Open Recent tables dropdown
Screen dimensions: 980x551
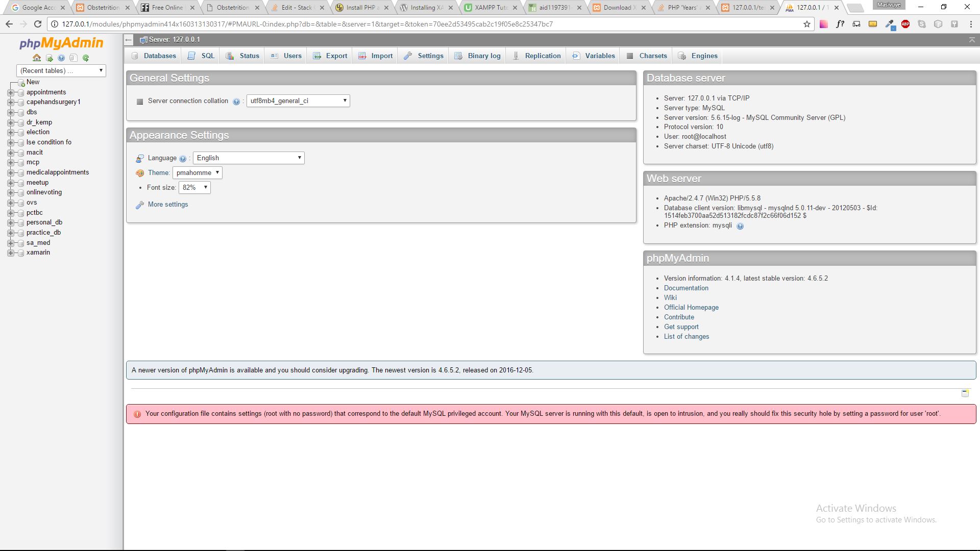(61, 71)
